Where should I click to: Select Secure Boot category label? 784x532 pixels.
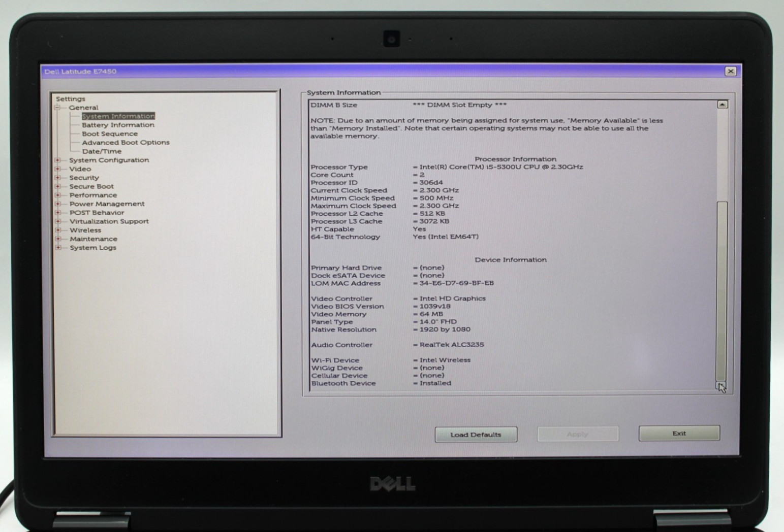pyautogui.click(x=91, y=186)
